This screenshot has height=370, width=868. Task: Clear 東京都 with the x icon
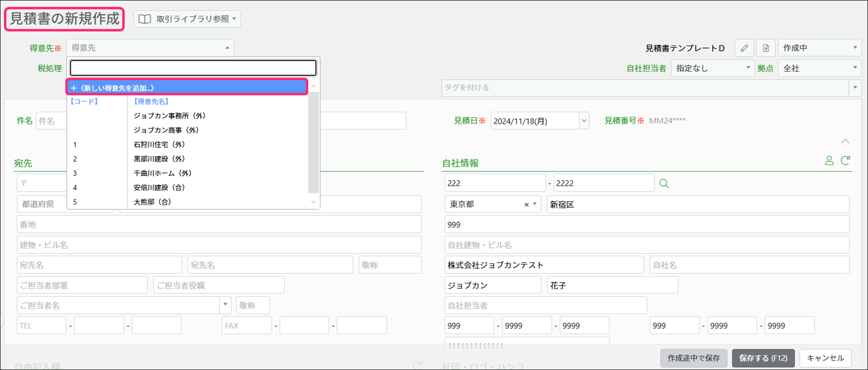pos(526,204)
